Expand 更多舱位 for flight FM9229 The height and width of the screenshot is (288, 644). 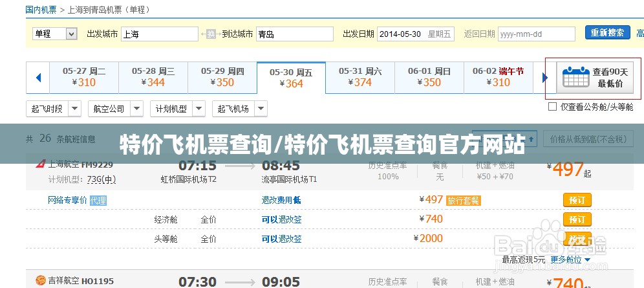(x=570, y=260)
